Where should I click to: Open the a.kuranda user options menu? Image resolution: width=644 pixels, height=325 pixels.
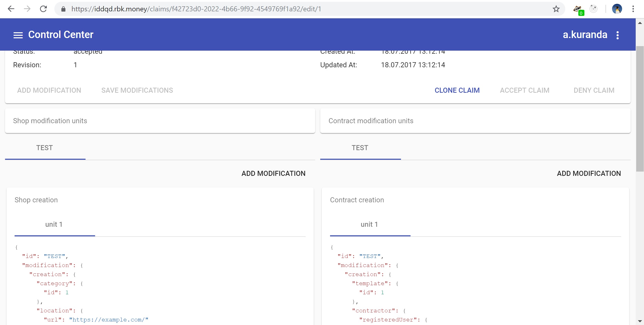[x=618, y=35]
